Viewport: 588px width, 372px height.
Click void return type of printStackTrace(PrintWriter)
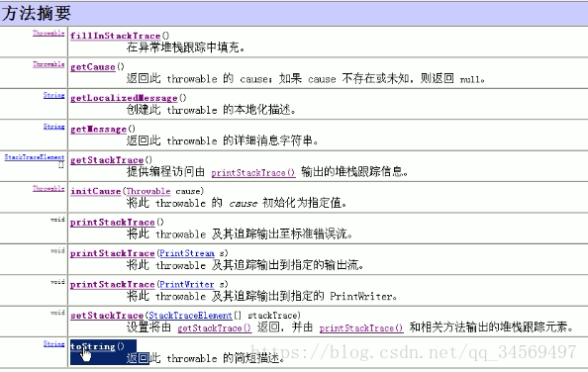pyautogui.click(x=57, y=281)
